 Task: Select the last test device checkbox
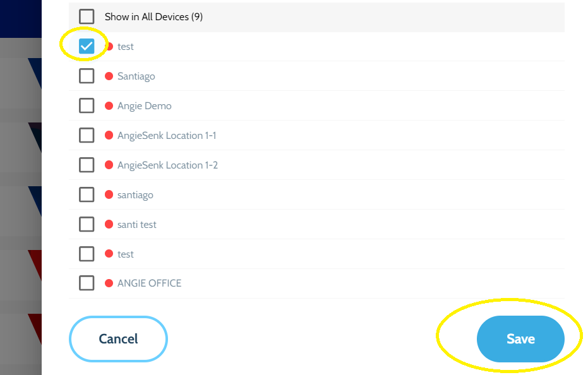pyautogui.click(x=87, y=254)
